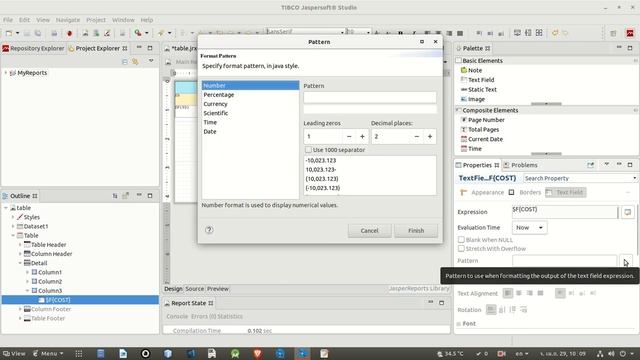Open the OS Menu button
Image resolution: width=640 pixels, height=360 pixels.
pos(49,353)
